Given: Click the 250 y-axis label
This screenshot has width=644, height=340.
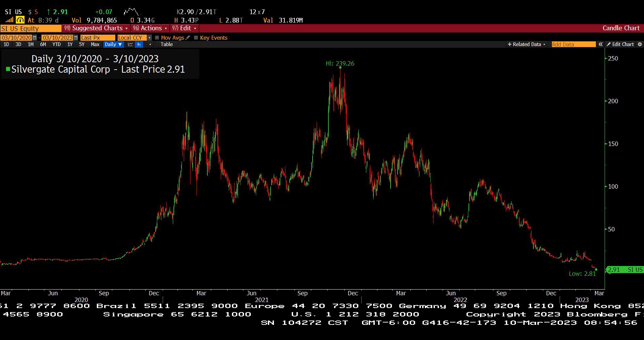Looking at the screenshot, I should 613,59.
